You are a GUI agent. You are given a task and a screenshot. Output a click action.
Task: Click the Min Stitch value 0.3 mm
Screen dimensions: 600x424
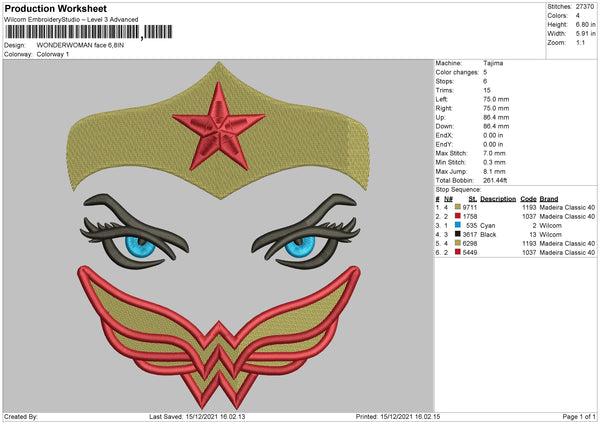click(x=494, y=163)
